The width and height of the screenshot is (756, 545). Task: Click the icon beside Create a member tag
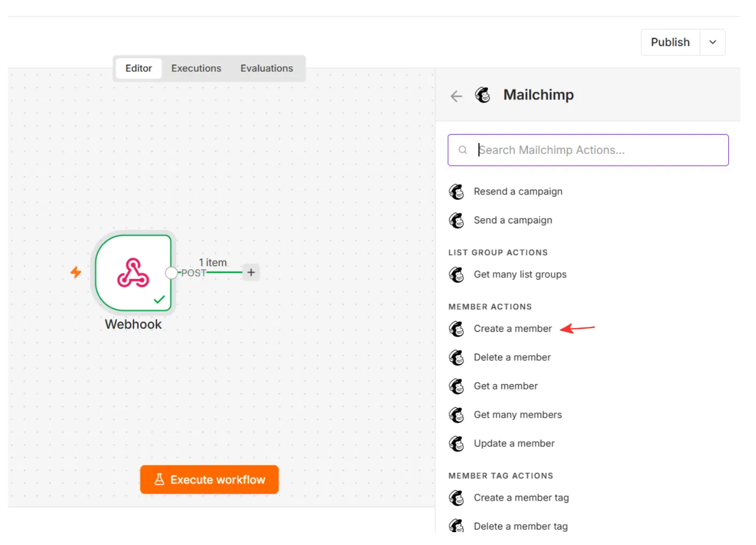456,498
